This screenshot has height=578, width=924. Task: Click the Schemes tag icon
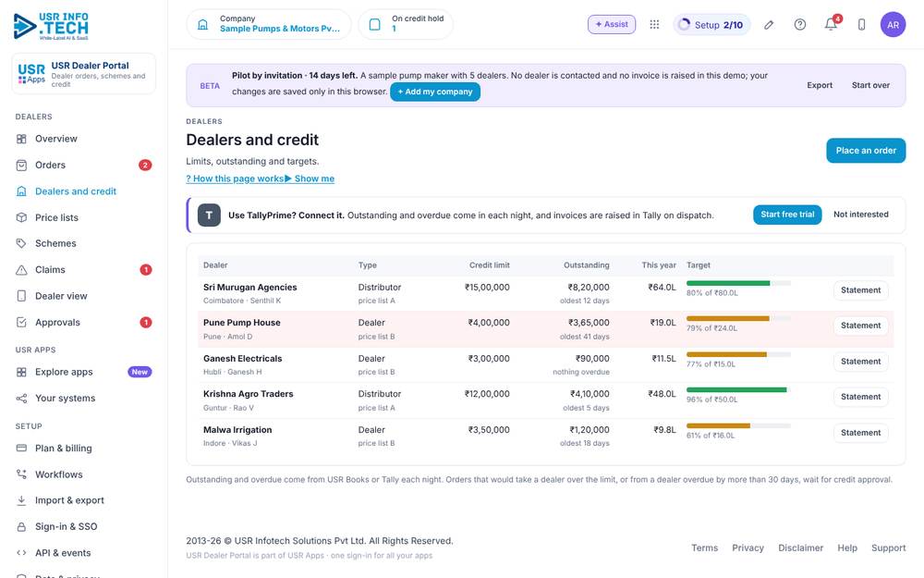pyautogui.click(x=21, y=243)
